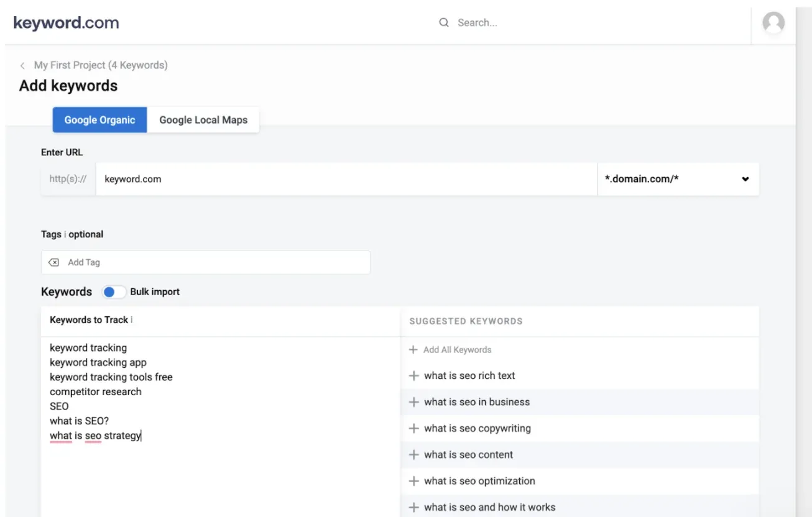The height and width of the screenshot is (517, 812).
Task: Select the Google Organic tab
Action: coord(99,120)
